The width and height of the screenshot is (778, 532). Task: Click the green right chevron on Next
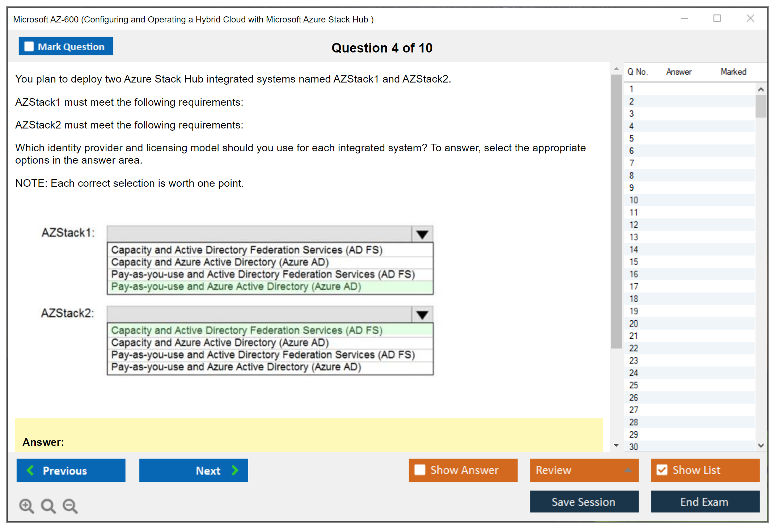pos(235,470)
